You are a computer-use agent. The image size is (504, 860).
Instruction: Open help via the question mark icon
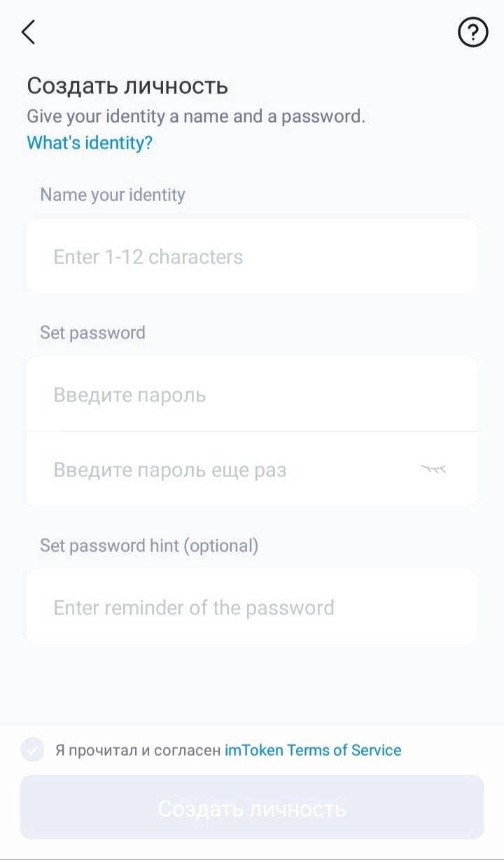click(472, 32)
